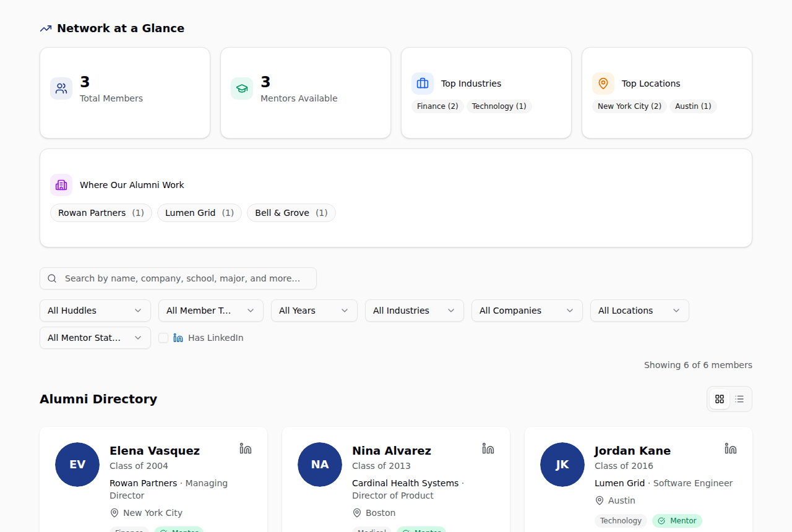
Task: Select the Lumen Grid (1) company chip
Action: 199,213
